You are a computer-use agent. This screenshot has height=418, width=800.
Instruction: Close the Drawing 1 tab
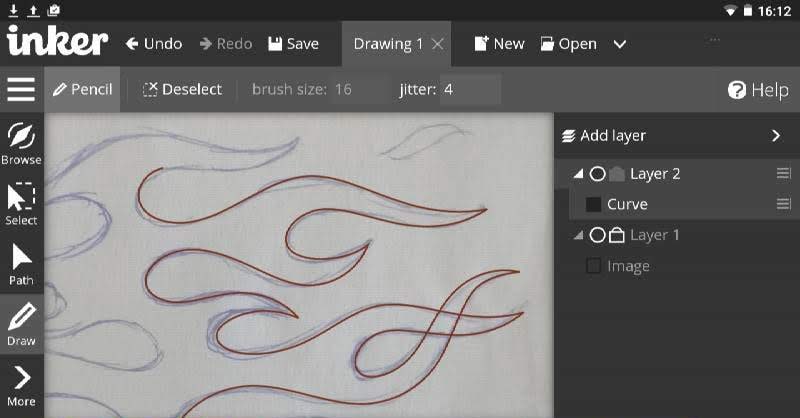[x=437, y=44]
